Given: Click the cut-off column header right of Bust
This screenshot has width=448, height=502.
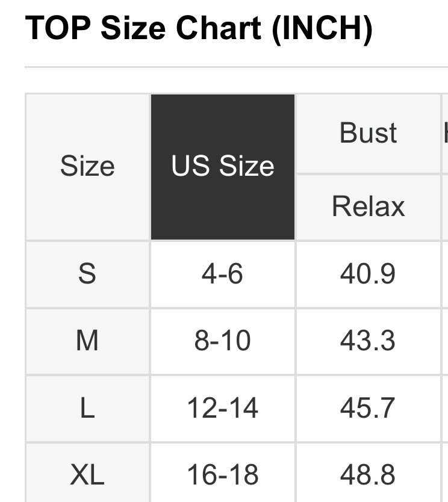Looking at the screenshot, I should click(445, 133).
